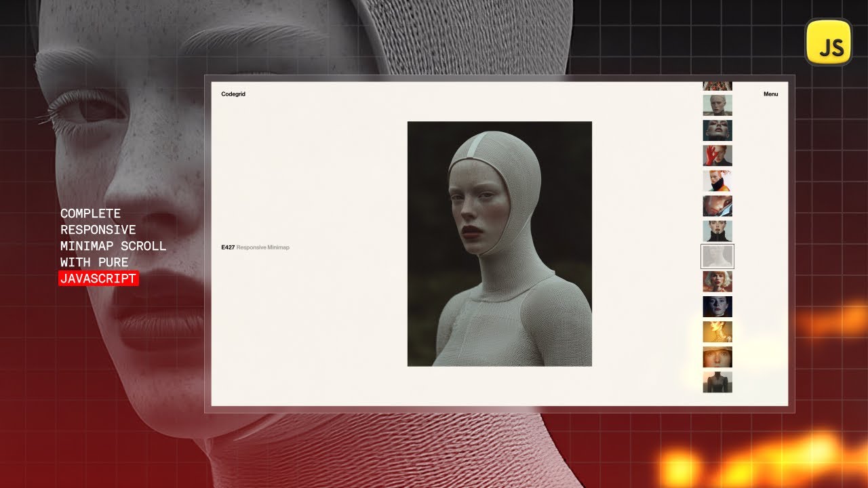The height and width of the screenshot is (488, 868).
Task: Select the black high-neck coat thumbnail
Action: 717,231
